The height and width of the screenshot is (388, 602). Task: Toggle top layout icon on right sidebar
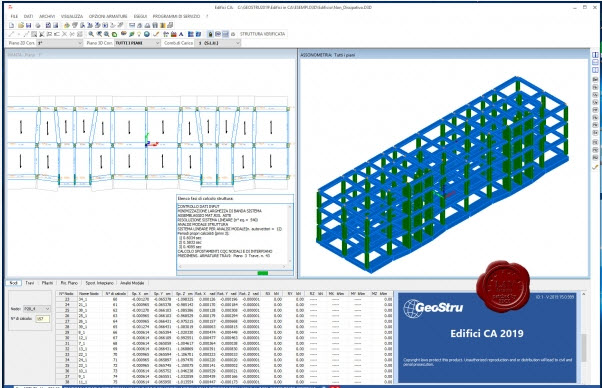pyautogui.click(x=595, y=55)
